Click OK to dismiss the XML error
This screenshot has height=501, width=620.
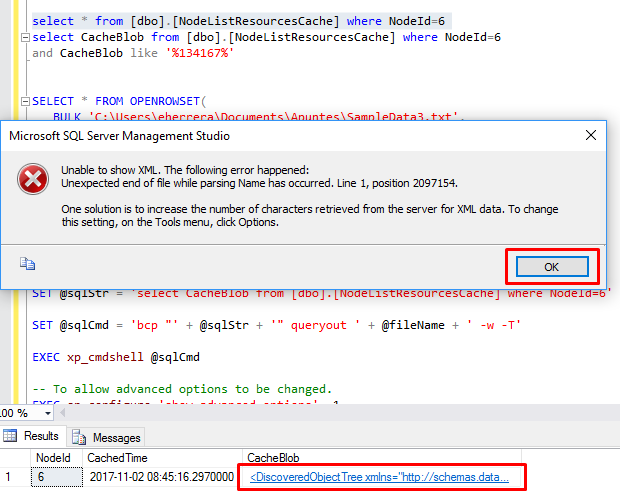point(552,267)
